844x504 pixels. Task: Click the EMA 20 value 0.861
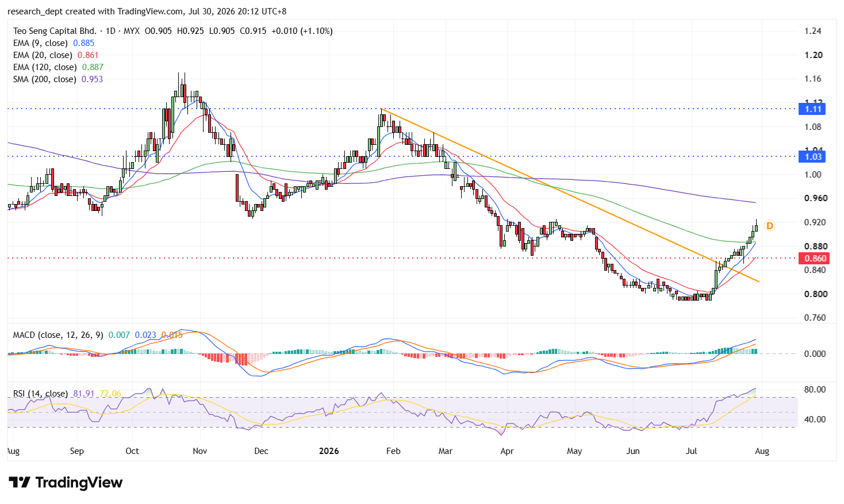coord(88,55)
